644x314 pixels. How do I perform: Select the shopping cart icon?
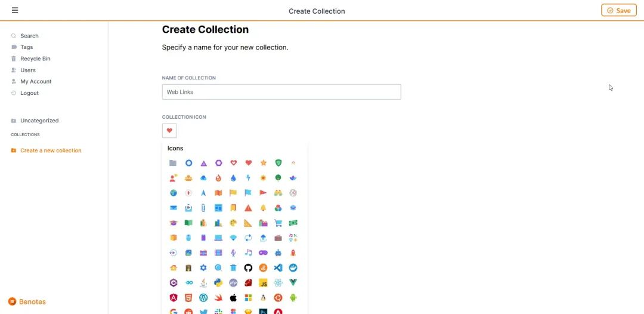[x=278, y=223]
